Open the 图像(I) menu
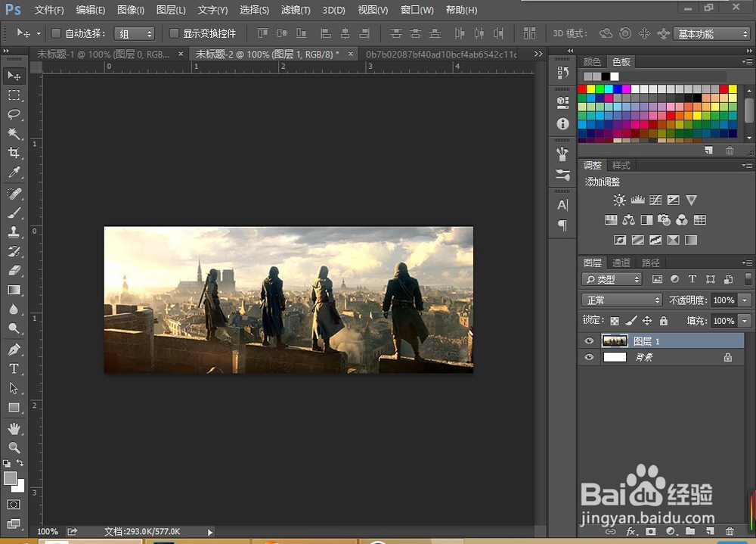Viewport: 756px width, 544px height. 131,10
